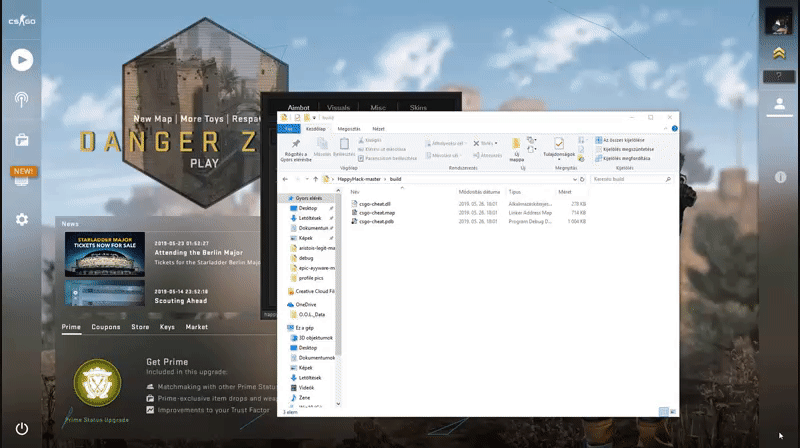The image size is (800, 448).
Task: Open the Törlés delete dropdown
Action: point(485,143)
